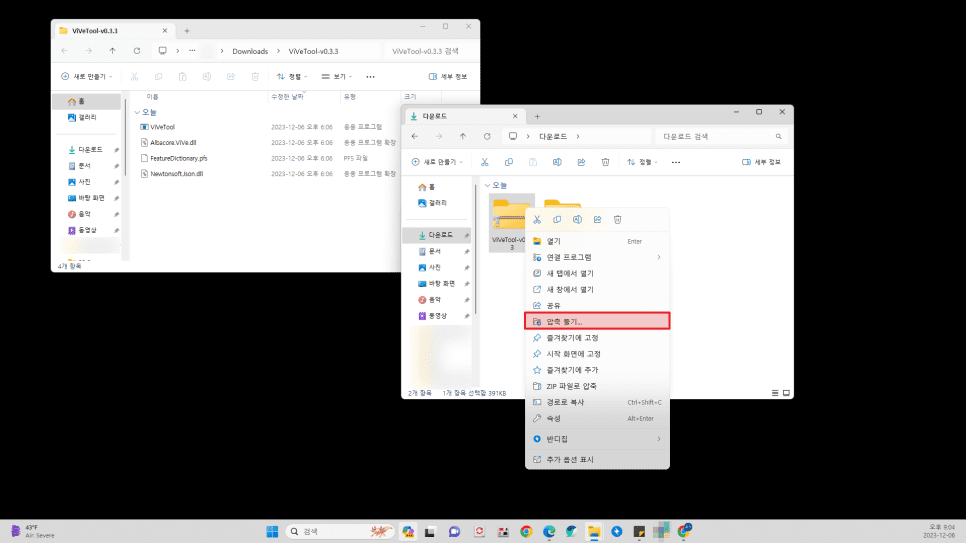966x543 pixels.
Task: Click the rename icon in the context menu
Action: (577, 219)
